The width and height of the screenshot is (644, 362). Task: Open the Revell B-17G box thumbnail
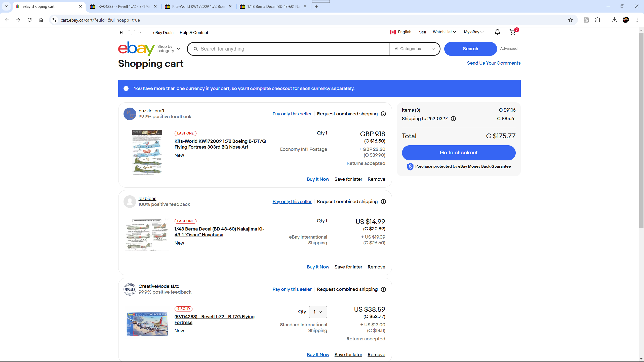tap(147, 324)
